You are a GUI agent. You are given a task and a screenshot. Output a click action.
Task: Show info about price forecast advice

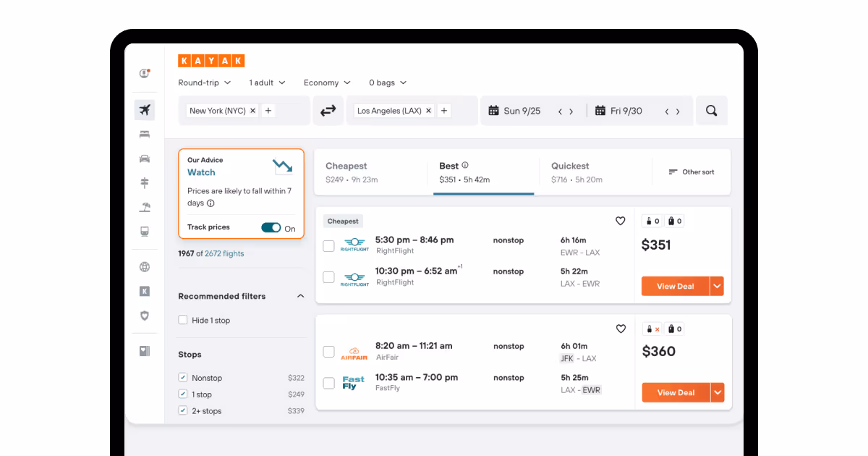point(210,203)
